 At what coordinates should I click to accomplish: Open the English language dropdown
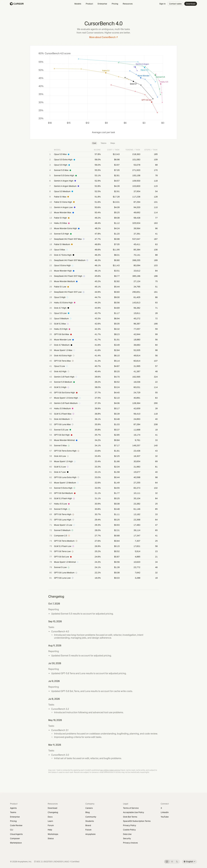click(x=189, y=862)
